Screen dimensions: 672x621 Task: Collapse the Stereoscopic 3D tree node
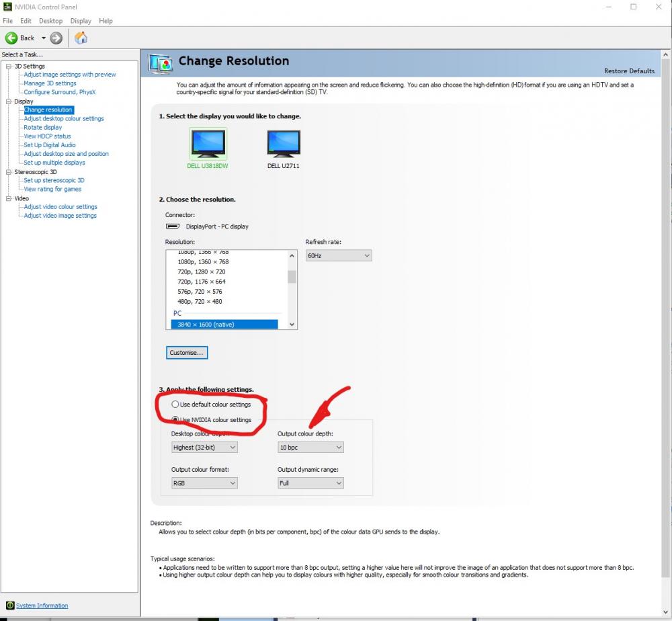coord(9,172)
